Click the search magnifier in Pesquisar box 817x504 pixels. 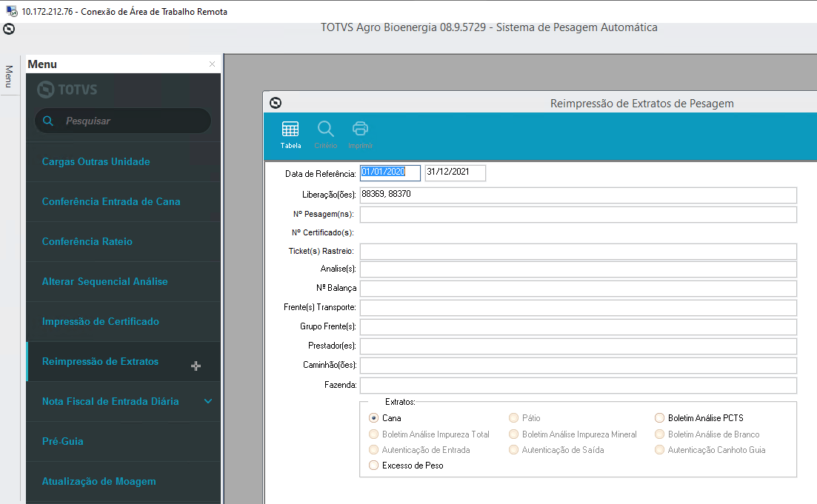(48, 121)
